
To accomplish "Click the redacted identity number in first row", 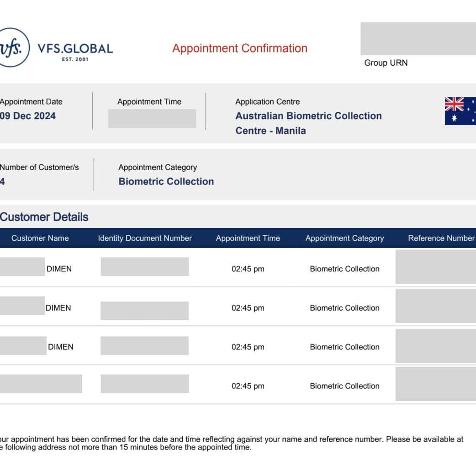I will pos(144,267).
